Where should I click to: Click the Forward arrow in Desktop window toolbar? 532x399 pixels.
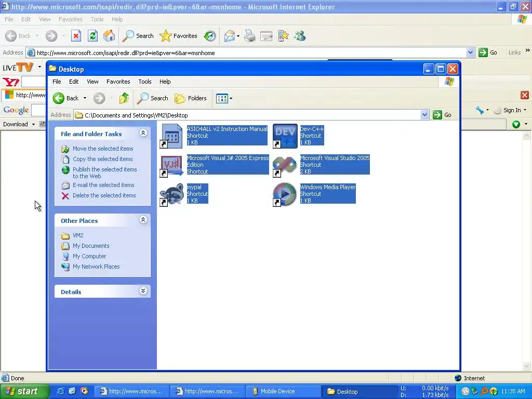99,98
